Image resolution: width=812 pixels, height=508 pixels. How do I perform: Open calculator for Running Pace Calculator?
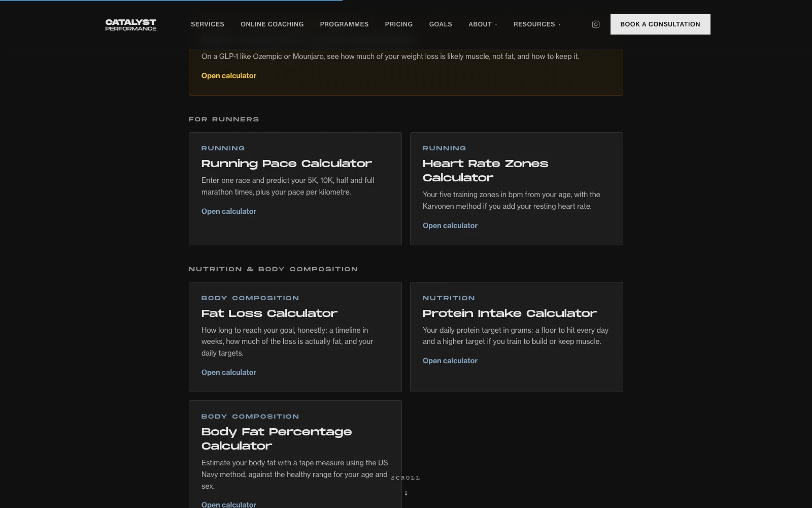(x=229, y=211)
